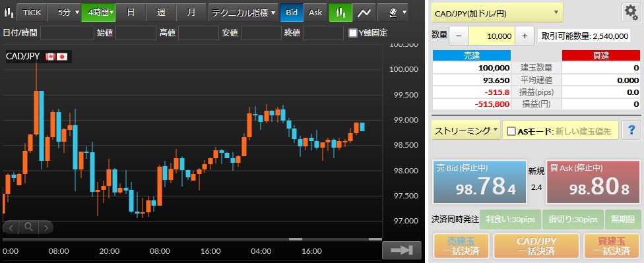The width and height of the screenshot is (644, 263).
Task: Click the chart magnifier zoom icon
Action: (28, 227)
